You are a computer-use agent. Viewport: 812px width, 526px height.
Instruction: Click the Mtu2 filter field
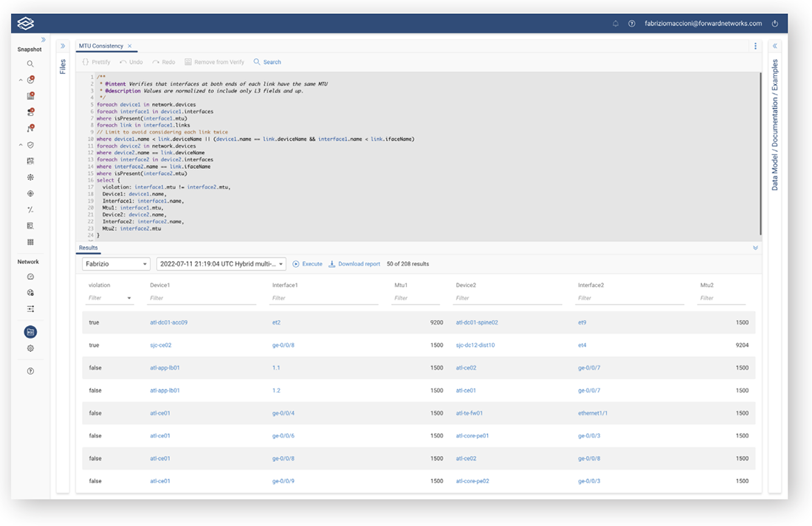click(x=722, y=298)
